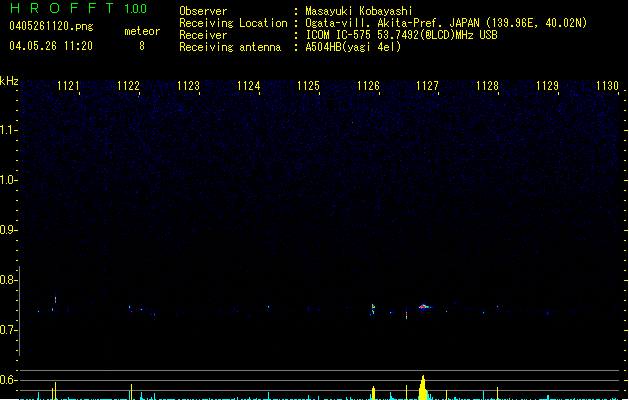Click time axis label 1128
Screen dimensions: 629x400
click(x=487, y=85)
